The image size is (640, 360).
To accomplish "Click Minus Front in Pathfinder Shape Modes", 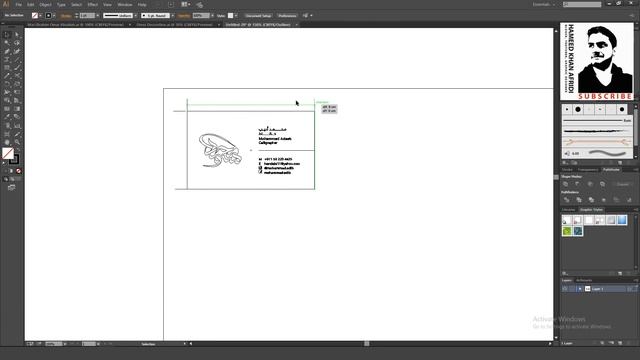I will pos(577,184).
